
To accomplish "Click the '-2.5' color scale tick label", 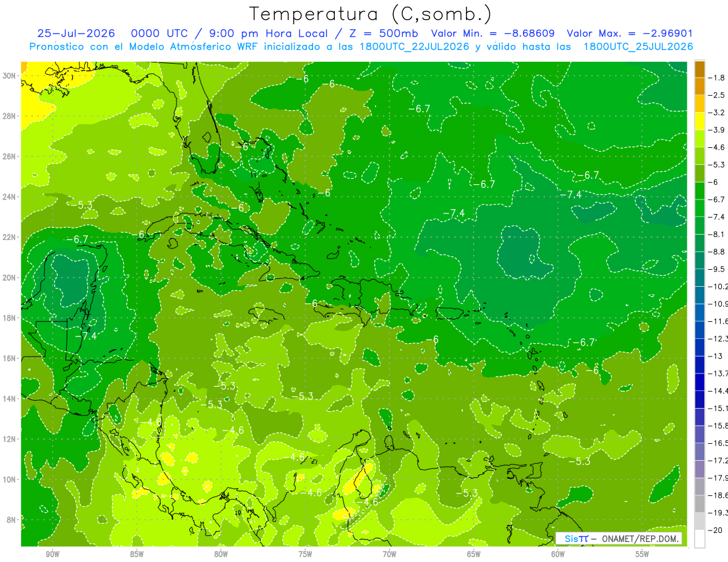I will point(717,95).
